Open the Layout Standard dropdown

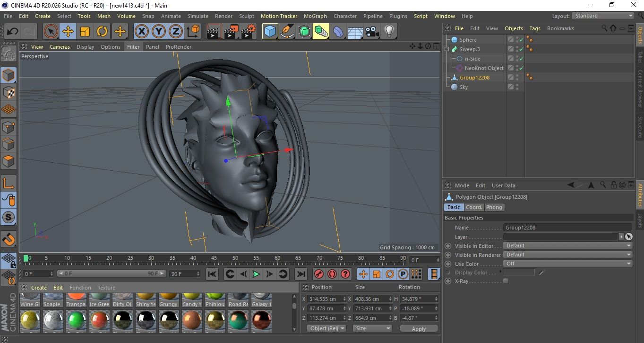tap(603, 16)
